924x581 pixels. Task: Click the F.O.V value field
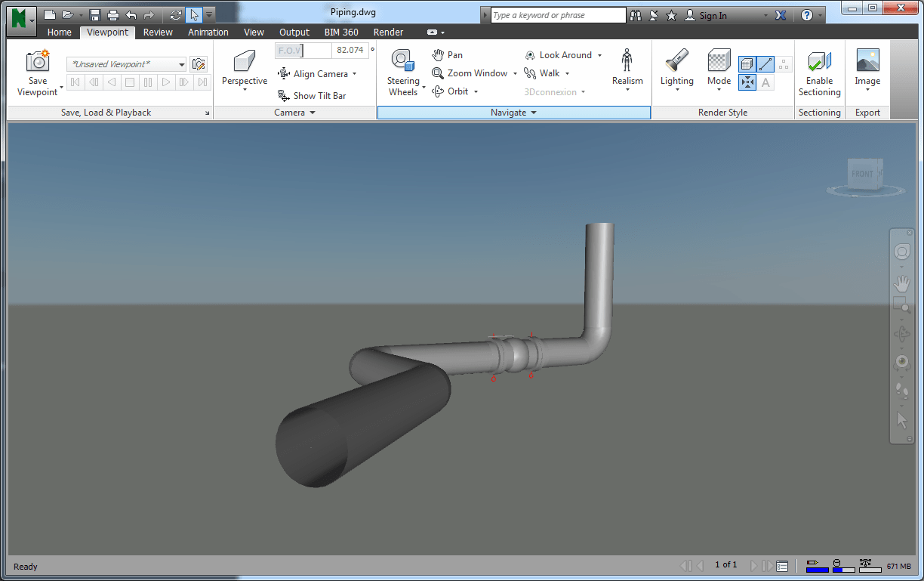pyautogui.click(x=350, y=51)
